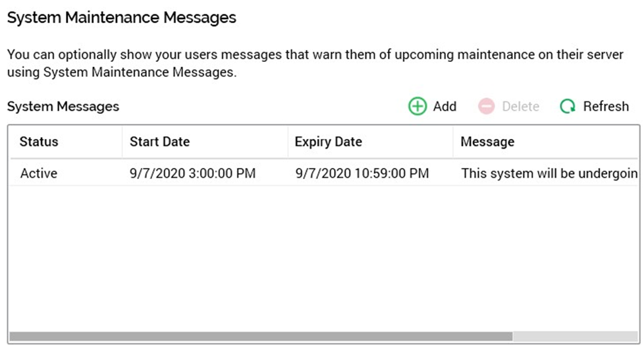Click the red minus Delete icon

click(486, 106)
